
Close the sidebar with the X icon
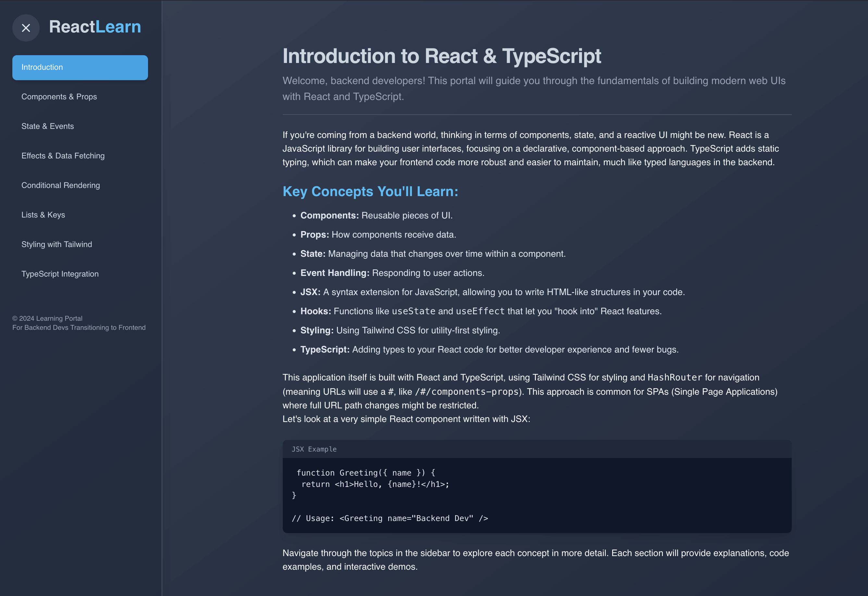coord(26,28)
